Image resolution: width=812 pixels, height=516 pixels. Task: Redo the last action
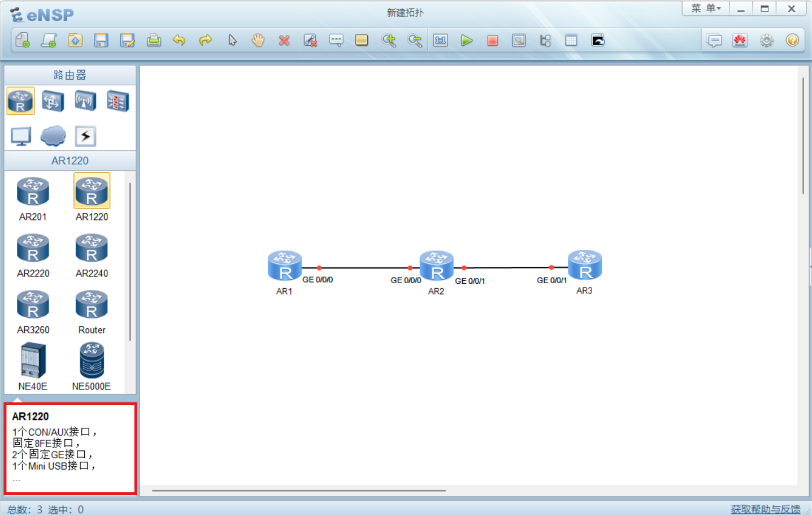click(x=205, y=40)
